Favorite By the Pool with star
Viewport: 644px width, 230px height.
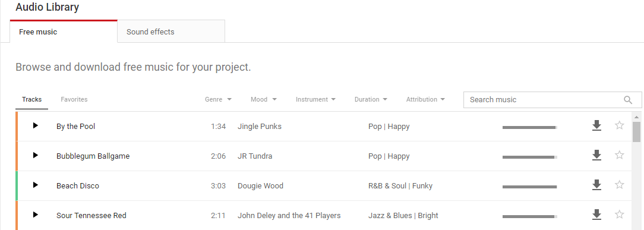click(620, 125)
